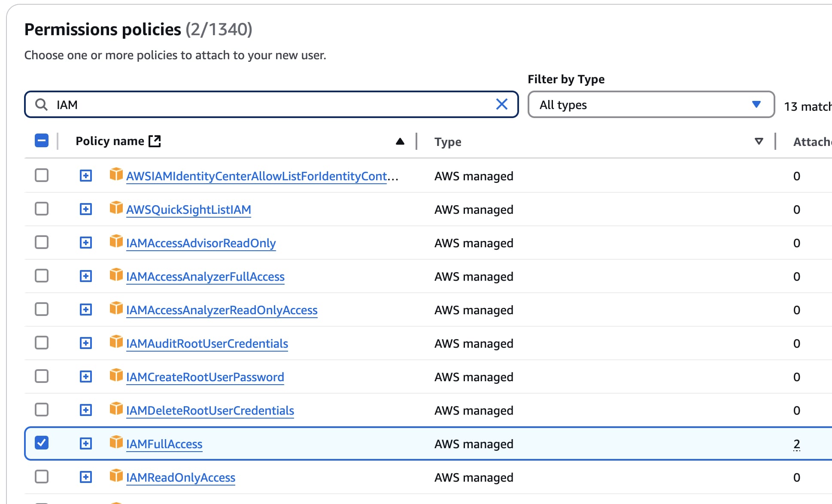Uncheck the IAMFullAccess checkbox
Screen dimensions: 832x504
tap(42, 443)
